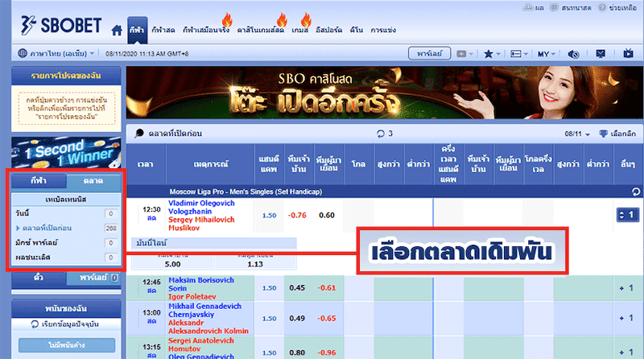Image resolution: width=644 pixels, height=359 pixels.
Task: Open the เกมส์ navigation tab
Action: [299, 30]
